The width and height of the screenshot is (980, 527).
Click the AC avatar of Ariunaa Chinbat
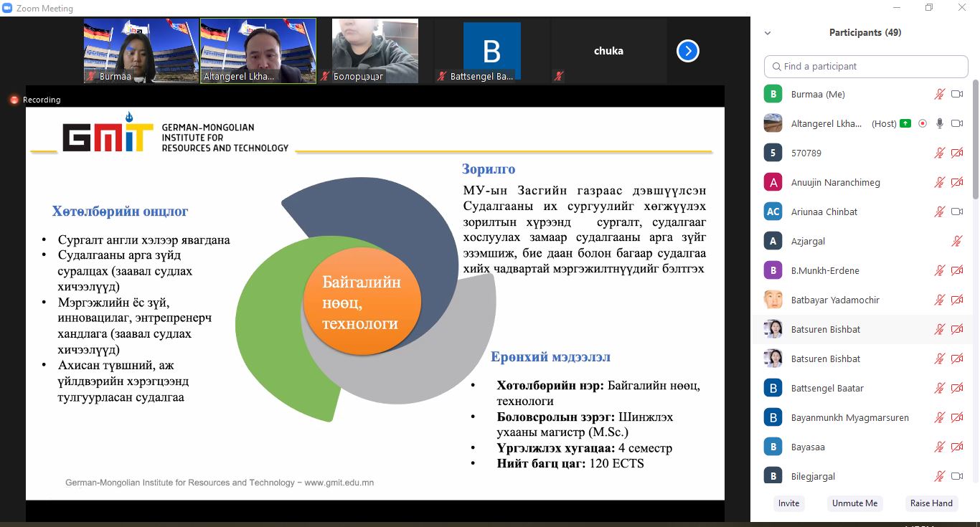[773, 212]
